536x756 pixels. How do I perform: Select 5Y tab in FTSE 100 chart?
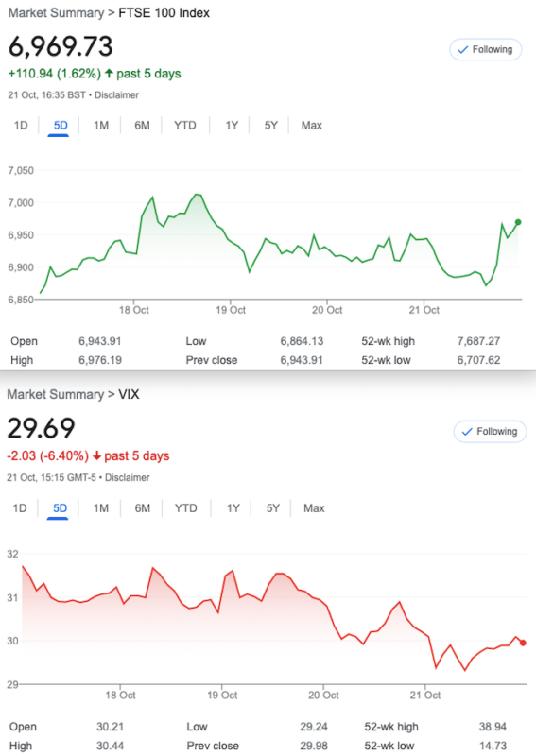tap(270, 126)
